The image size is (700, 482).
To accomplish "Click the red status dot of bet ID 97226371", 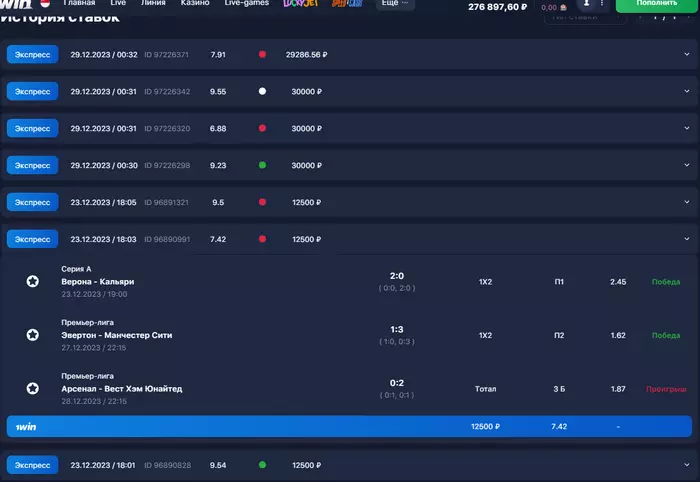I will [262, 54].
